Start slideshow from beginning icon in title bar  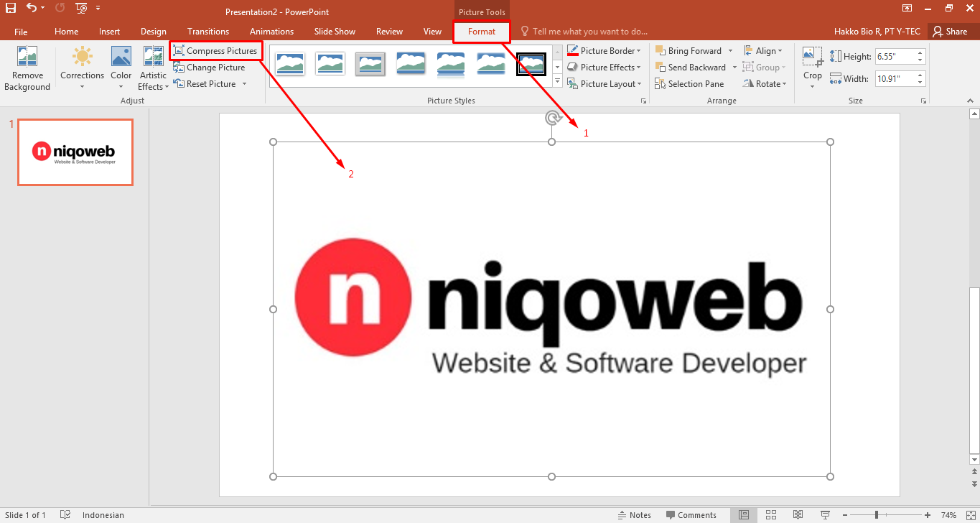click(80, 8)
